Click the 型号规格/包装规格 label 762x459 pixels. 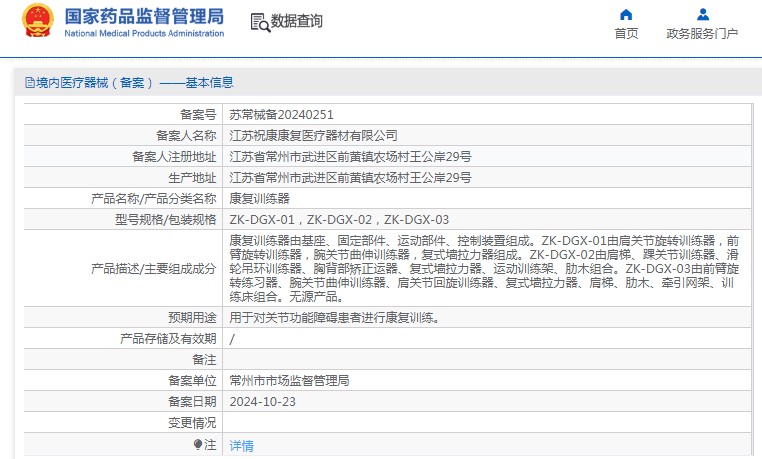tap(165, 220)
